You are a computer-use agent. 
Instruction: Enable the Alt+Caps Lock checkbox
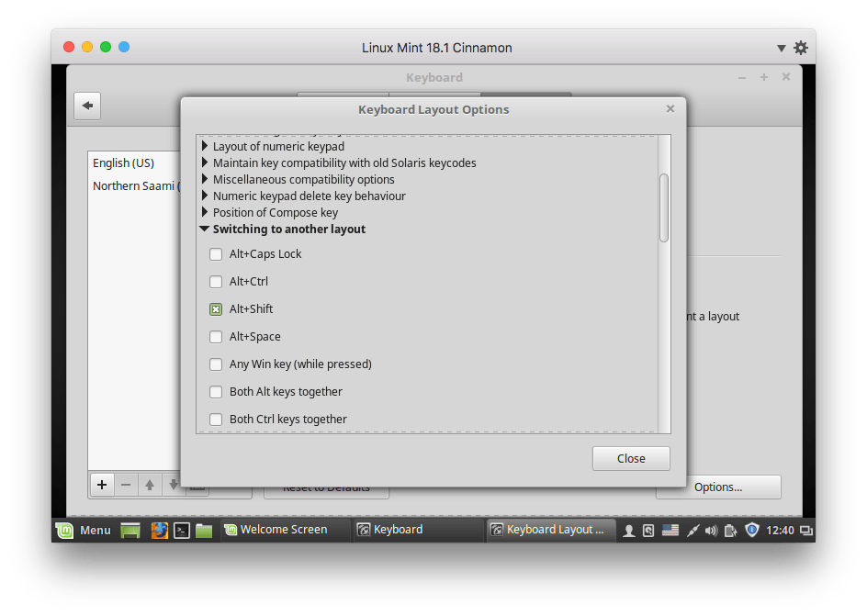click(x=216, y=254)
